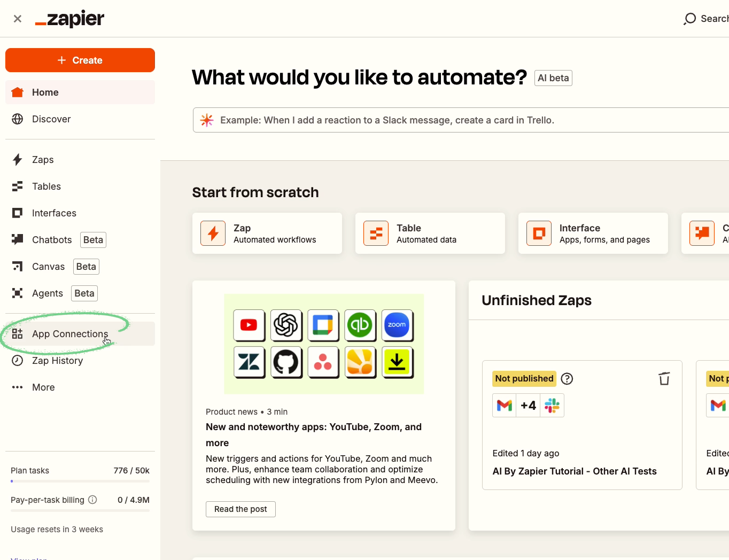Click the Zendesk app icon

[249, 362]
